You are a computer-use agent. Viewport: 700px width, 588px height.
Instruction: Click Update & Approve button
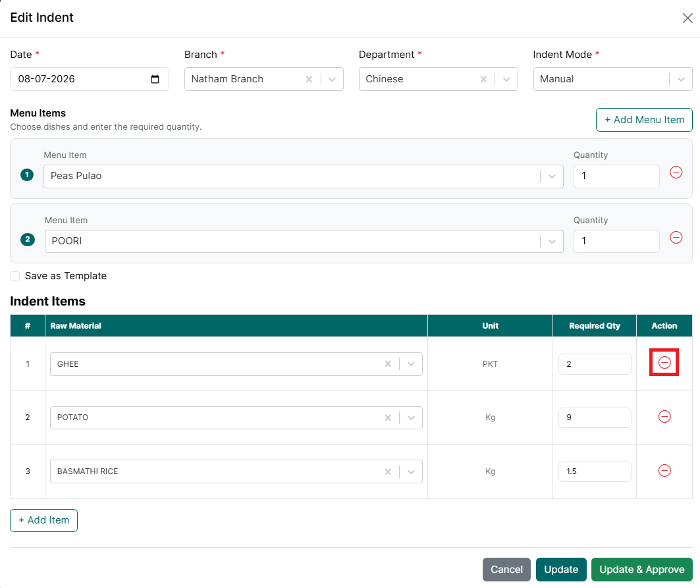point(641,570)
